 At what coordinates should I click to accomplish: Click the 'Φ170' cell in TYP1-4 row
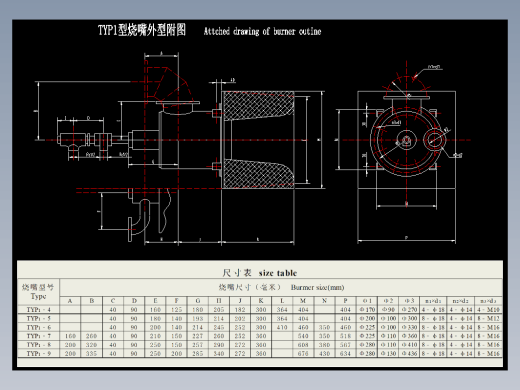click(x=367, y=310)
